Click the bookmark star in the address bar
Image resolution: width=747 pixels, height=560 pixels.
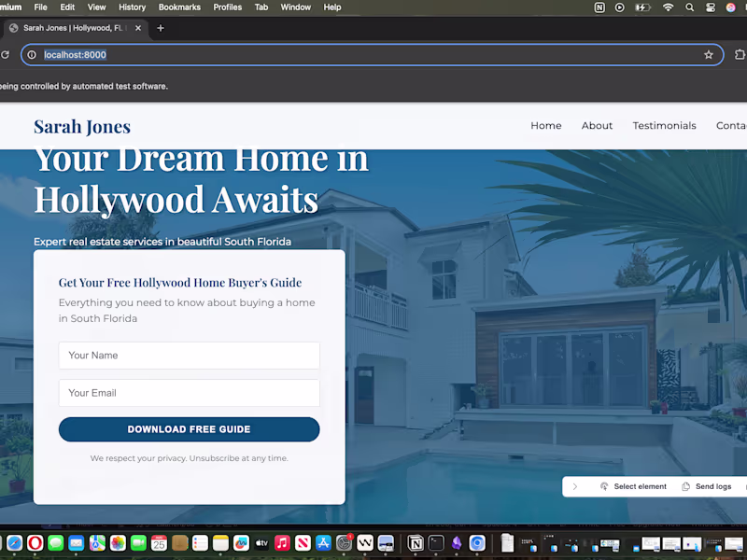709,54
